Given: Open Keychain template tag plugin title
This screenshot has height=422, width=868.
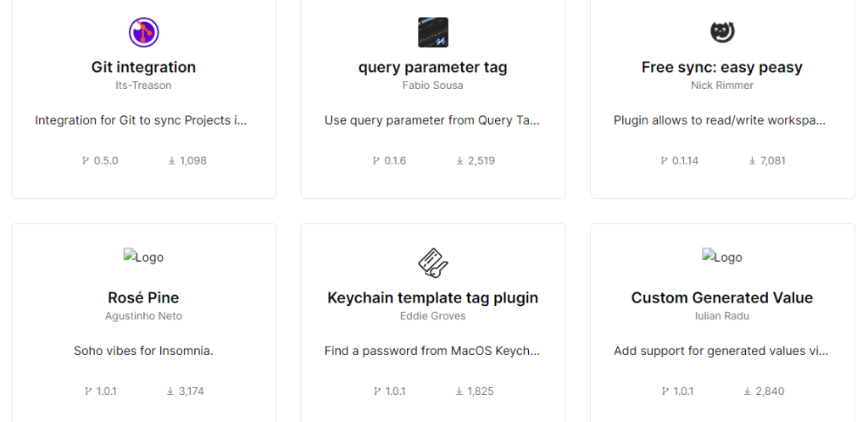Looking at the screenshot, I should 433,298.
